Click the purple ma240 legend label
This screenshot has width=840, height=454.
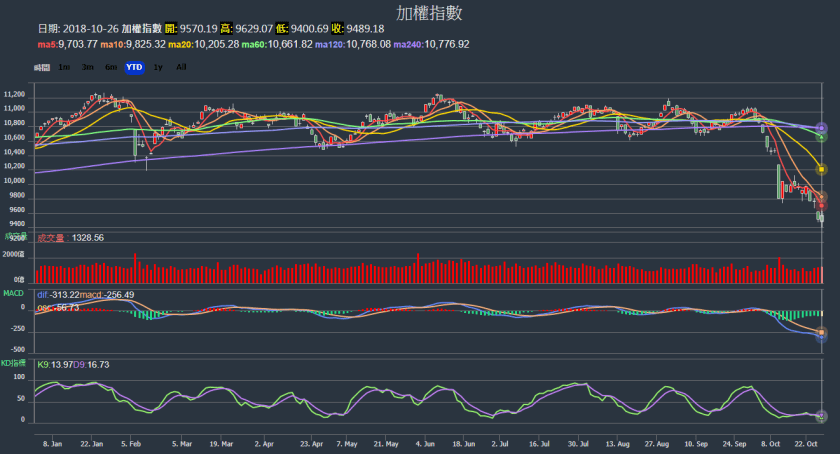tap(431, 45)
